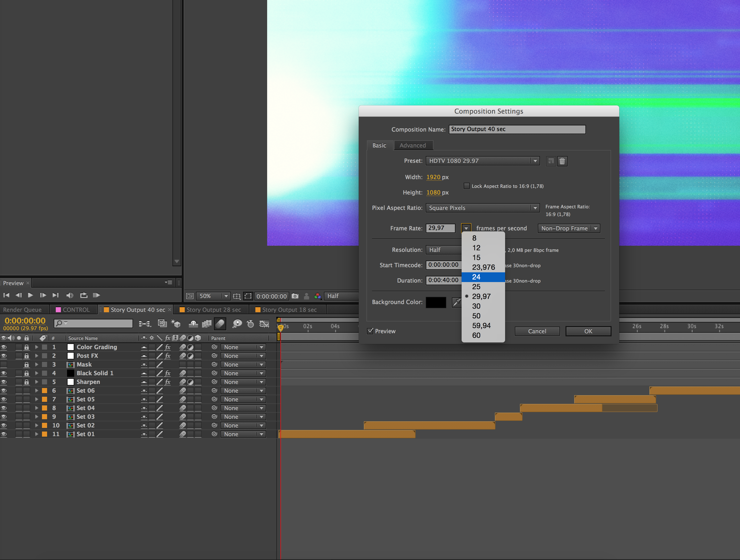Click the Cancel button
Viewport: 740px width, 560px height.
[537, 331]
